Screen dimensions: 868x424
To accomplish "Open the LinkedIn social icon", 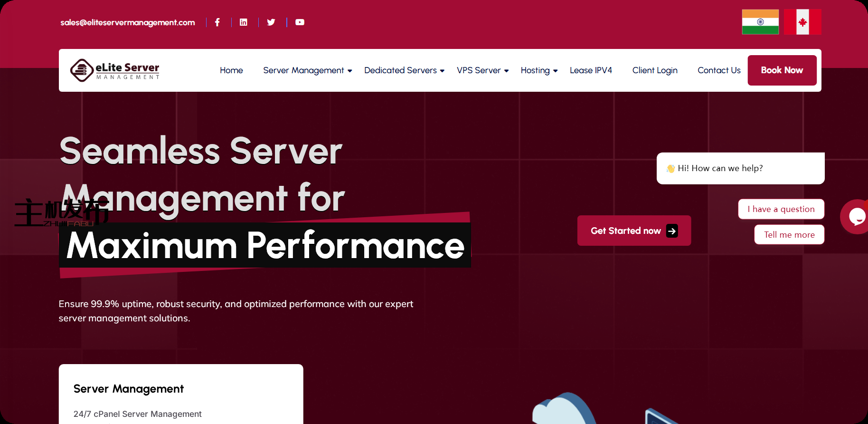I will coord(244,22).
